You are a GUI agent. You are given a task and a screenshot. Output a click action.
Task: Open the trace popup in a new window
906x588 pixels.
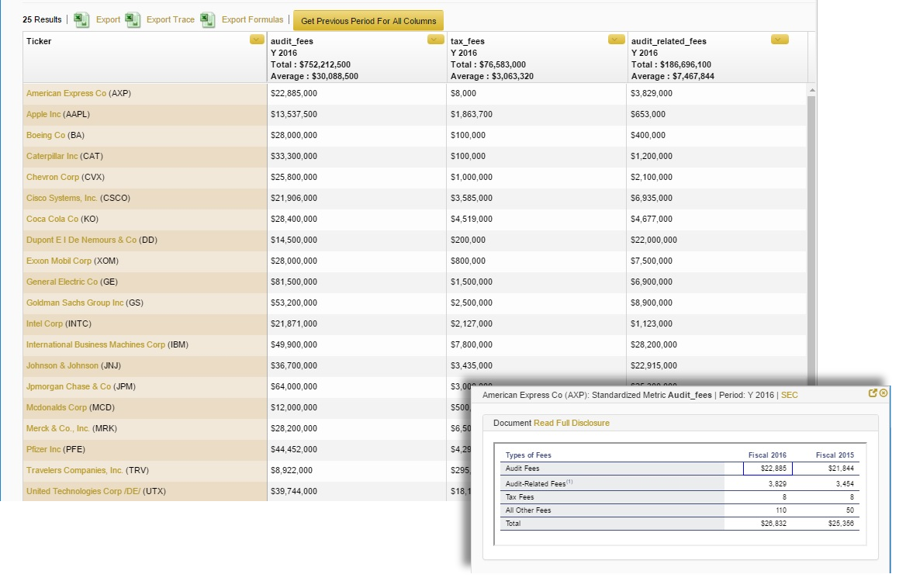point(873,394)
